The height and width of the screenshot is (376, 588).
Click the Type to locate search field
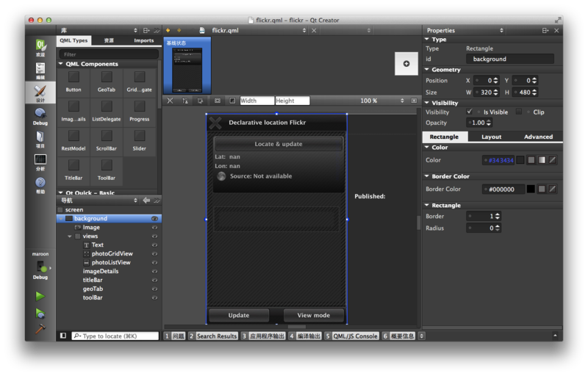click(x=115, y=336)
